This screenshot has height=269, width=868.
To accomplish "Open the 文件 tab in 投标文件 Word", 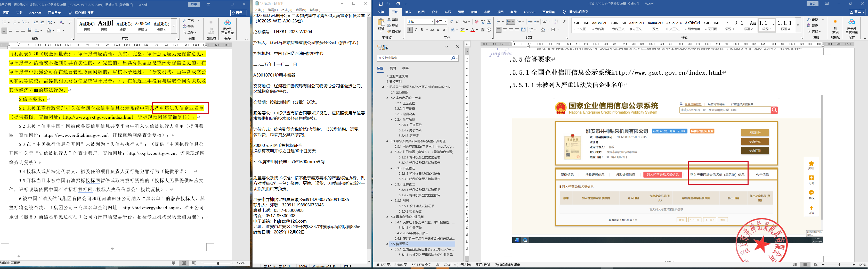I will click(x=381, y=12).
